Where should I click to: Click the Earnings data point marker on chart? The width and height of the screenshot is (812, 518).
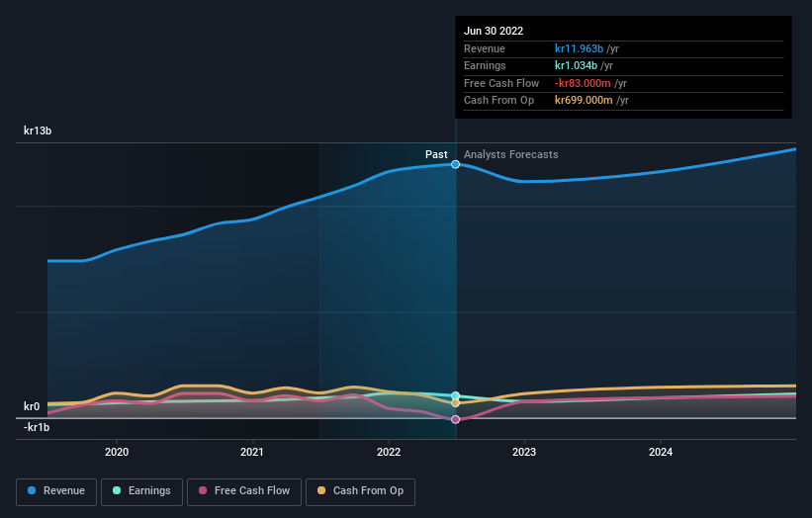coord(455,395)
